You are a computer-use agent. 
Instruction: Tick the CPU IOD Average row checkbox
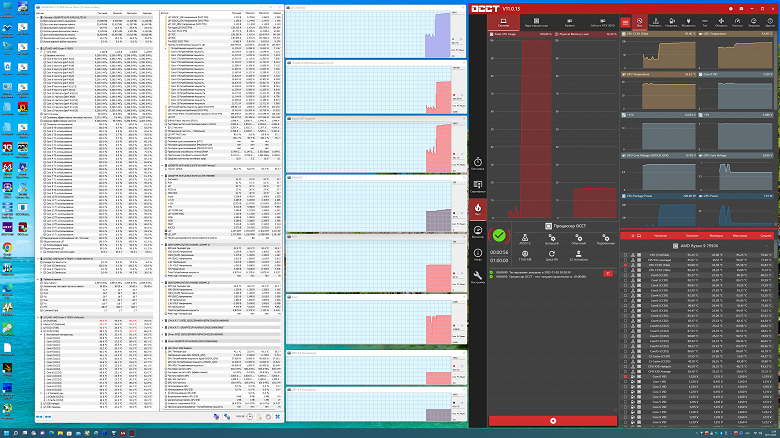coord(625,371)
